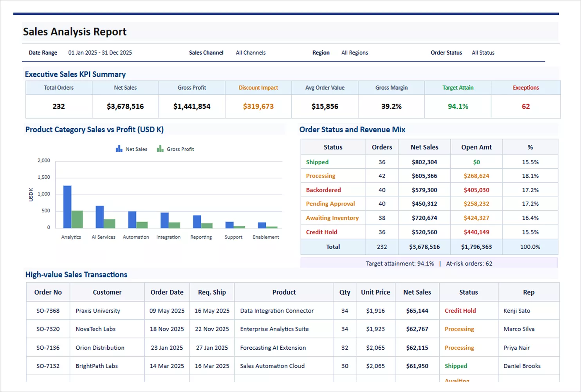Select the blue Analytics Net Sales bar

point(67,207)
